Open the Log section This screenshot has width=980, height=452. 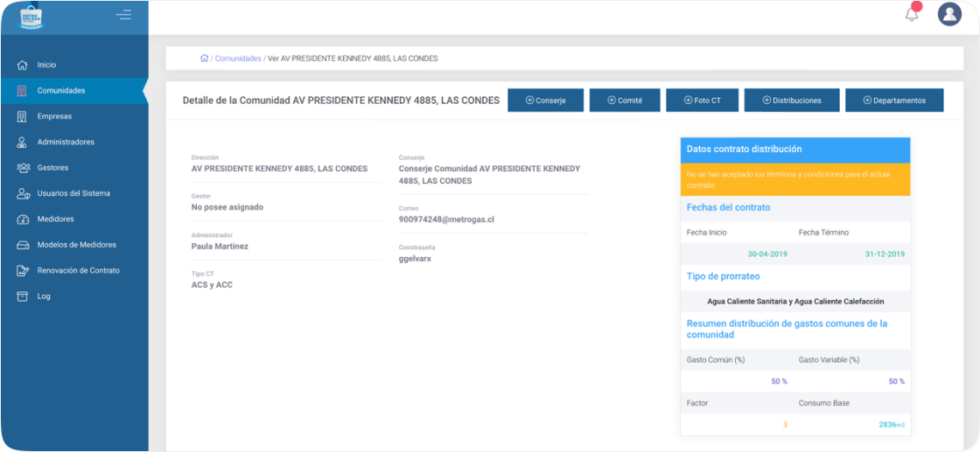(74, 296)
